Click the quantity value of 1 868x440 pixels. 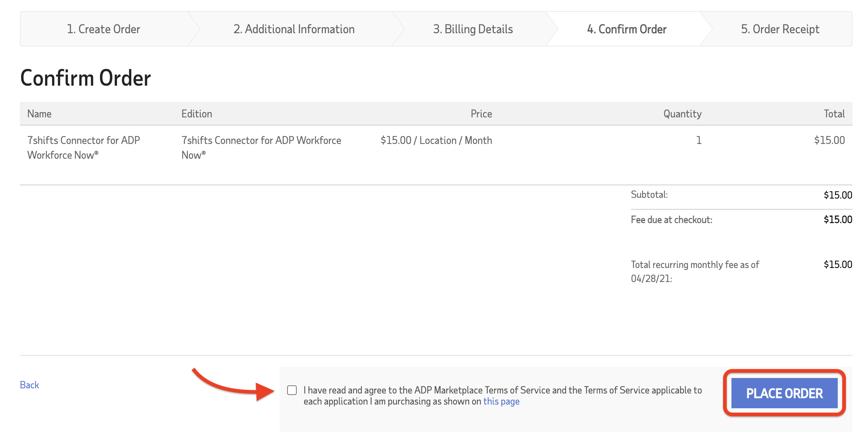698,140
